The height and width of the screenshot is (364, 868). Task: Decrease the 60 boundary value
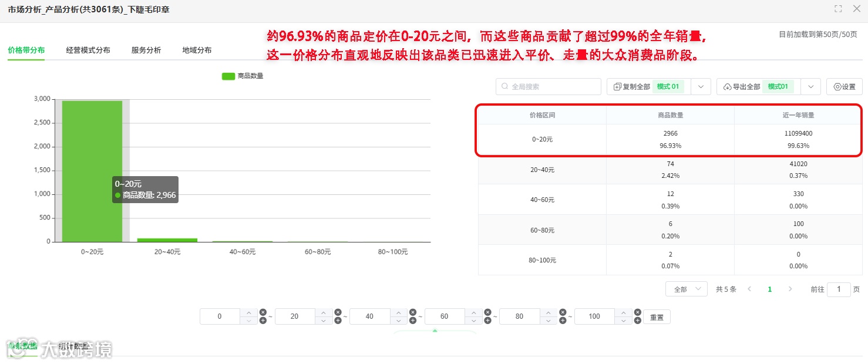[473, 321]
